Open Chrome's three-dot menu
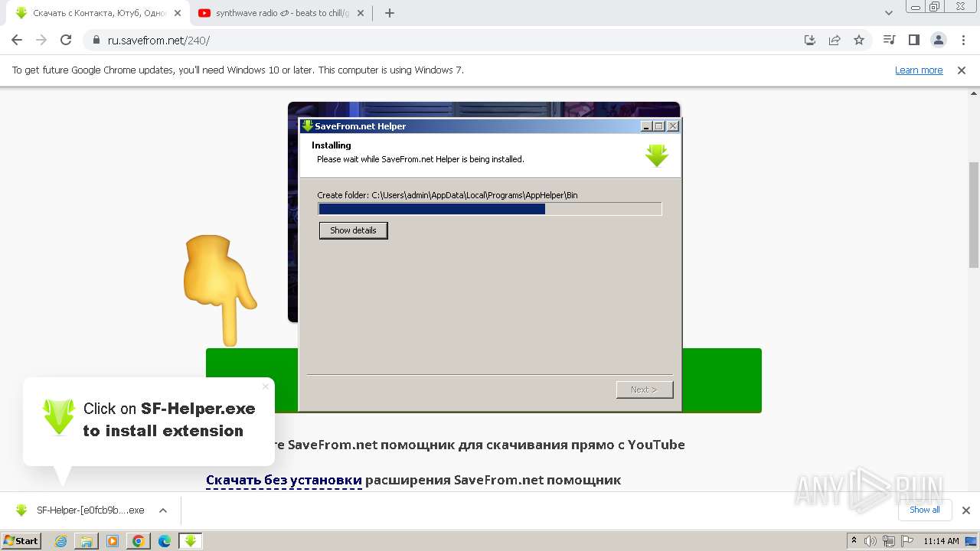 pos(962,40)
